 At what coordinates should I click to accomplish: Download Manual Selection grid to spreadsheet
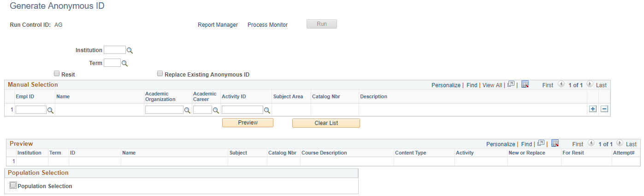pos(525,84)
